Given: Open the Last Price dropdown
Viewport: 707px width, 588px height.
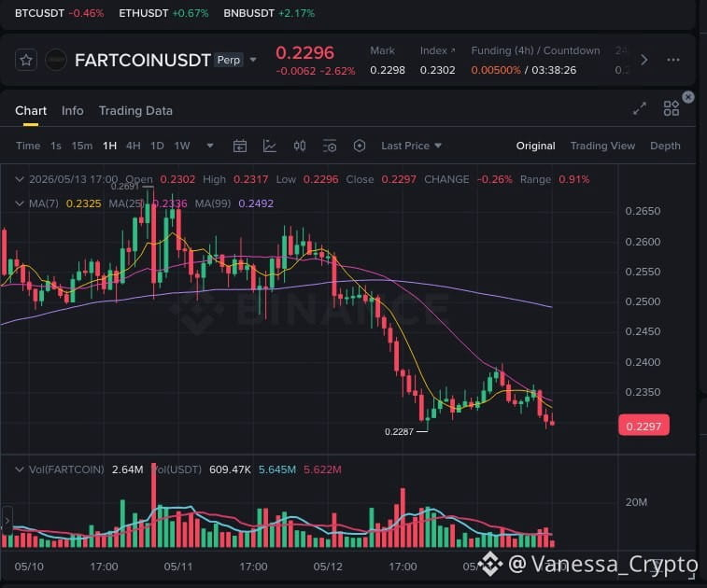Looking at the screenshot, I should click(411, 146).
